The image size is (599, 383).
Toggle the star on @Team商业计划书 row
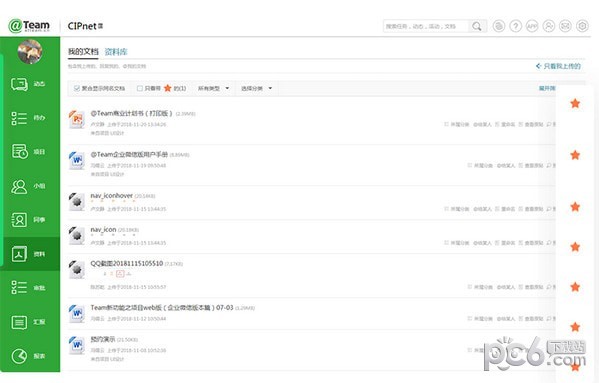pyautogui.click(x=575, y=103)
